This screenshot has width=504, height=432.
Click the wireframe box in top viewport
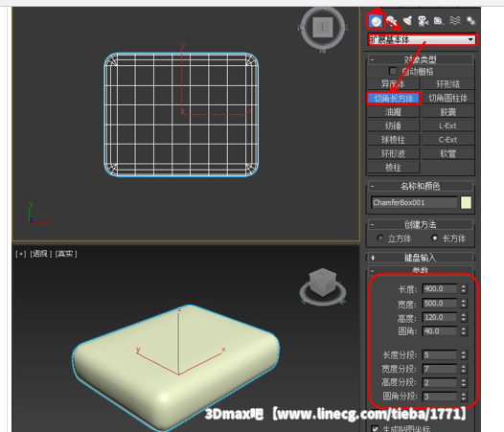181,115
